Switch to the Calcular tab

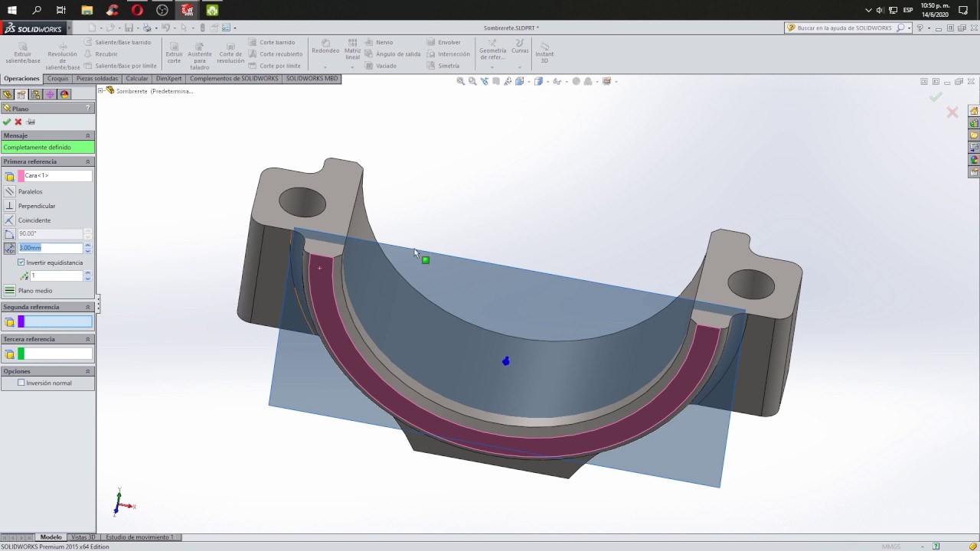coord(137,79)
